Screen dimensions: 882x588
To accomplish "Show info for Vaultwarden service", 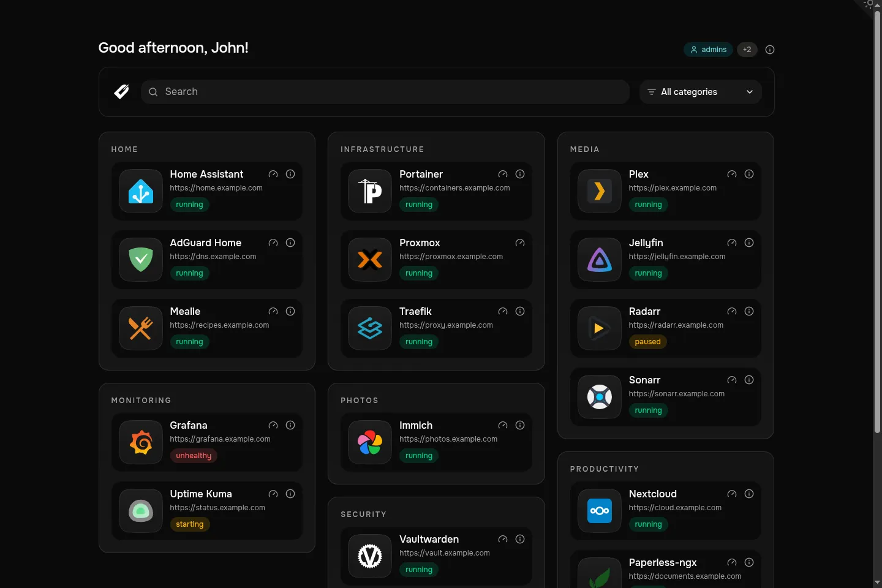I will tap(520, 539).
